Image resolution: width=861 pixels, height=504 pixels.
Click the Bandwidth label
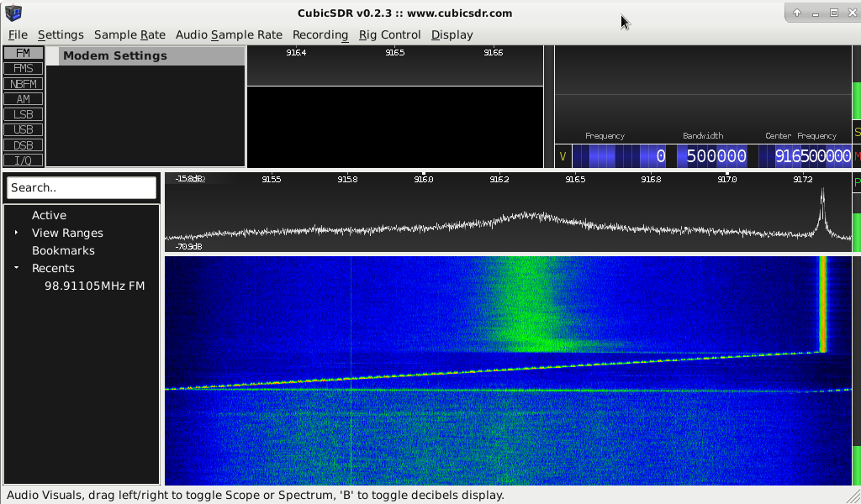(703, 136)
